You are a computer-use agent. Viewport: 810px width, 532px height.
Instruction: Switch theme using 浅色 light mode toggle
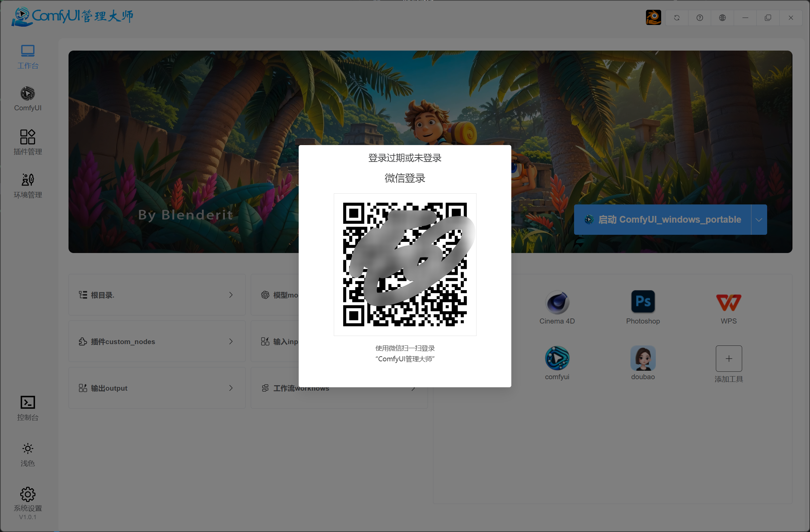[28, 453]
